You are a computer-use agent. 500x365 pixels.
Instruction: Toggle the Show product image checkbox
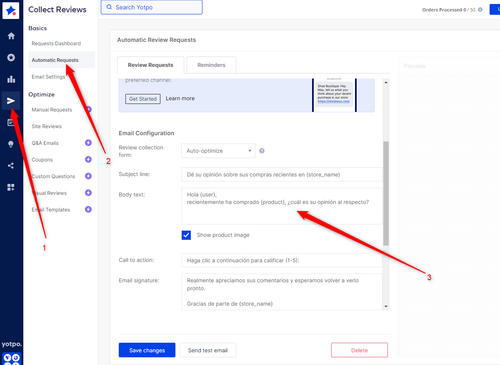pyautogui.click(x=186, y=235)
